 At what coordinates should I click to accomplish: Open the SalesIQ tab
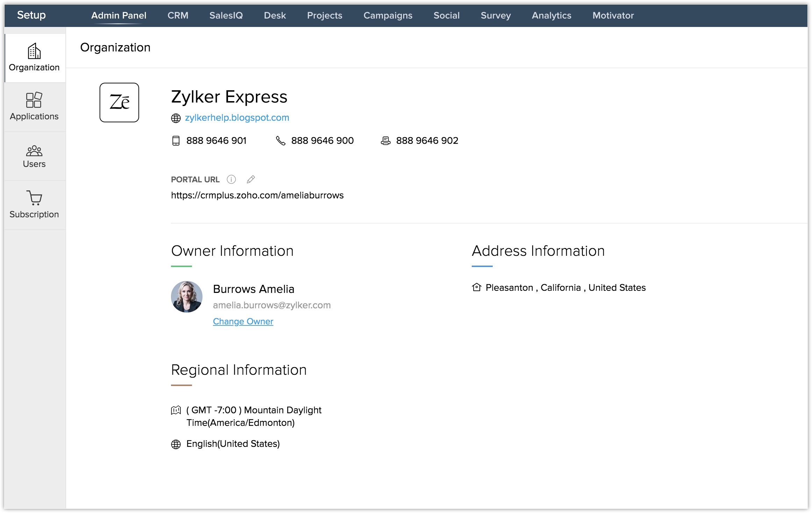(226, 15)
